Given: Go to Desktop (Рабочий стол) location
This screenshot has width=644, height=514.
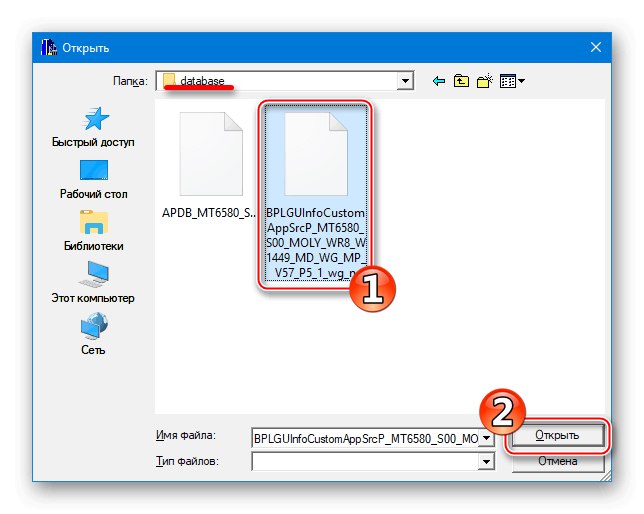Looking at the screenshot, I should point(93,179).
